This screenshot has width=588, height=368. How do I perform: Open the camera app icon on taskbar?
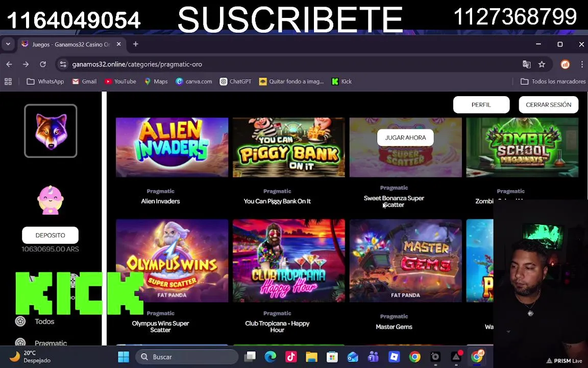click(x=435, y=357)
